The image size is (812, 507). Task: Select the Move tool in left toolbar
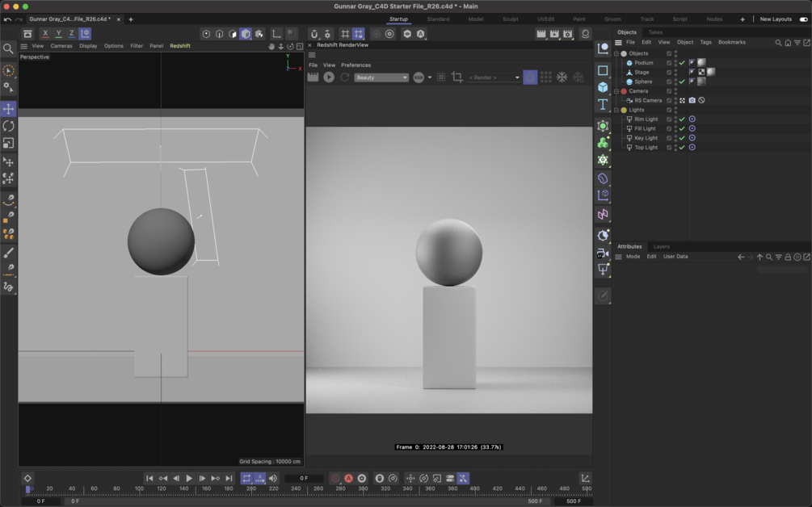[x=8, y=109]
